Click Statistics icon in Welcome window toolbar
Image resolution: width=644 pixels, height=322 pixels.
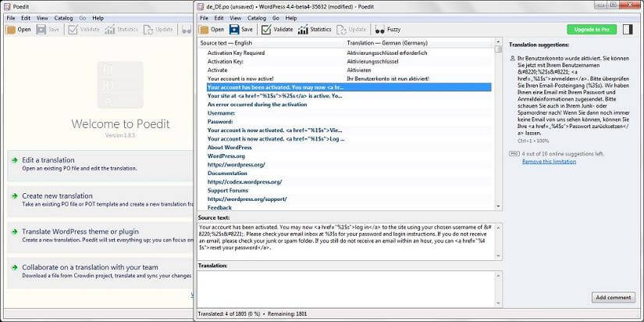109,29
